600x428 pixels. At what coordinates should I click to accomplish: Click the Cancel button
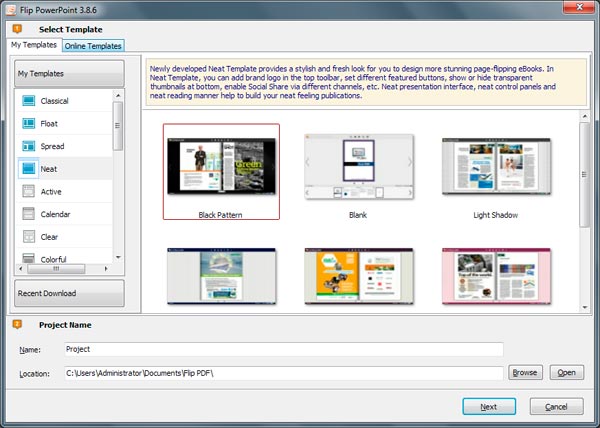click(556, 407)
